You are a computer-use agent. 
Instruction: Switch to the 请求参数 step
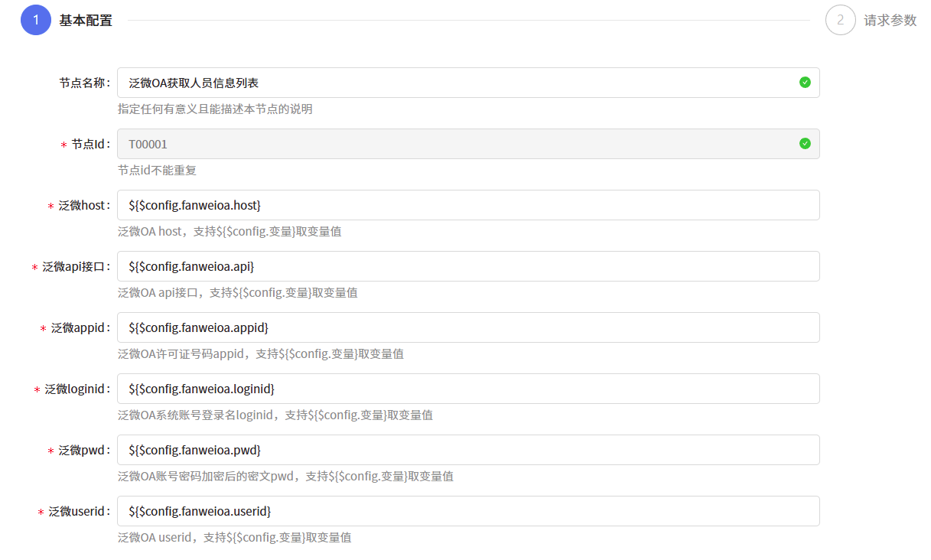[890, 21]
